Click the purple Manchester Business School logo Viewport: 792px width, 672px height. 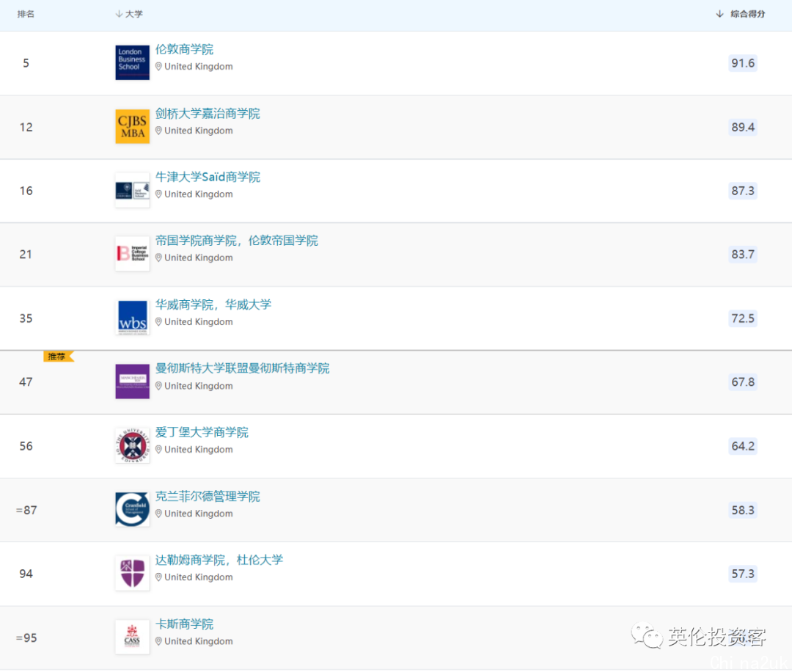[x=132, y=381]
